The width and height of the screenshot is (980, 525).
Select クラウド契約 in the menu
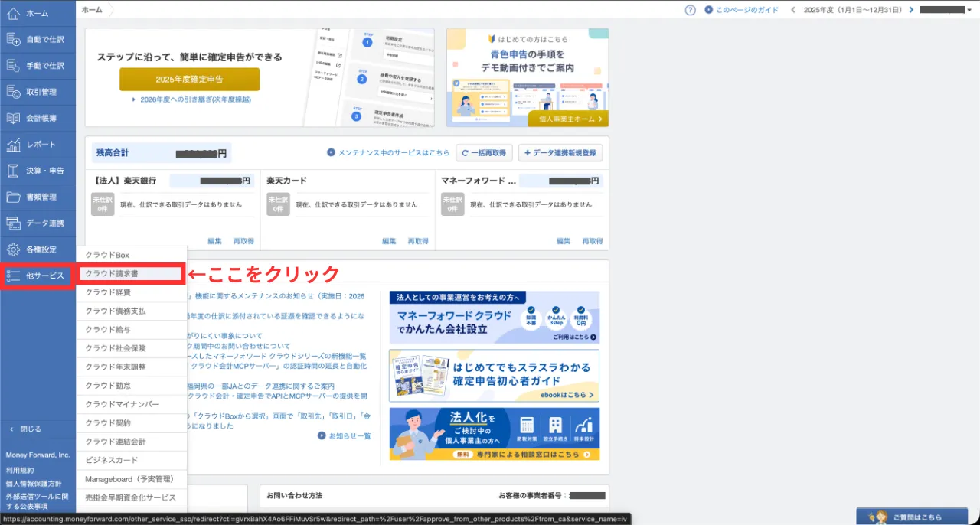point(132,423)
